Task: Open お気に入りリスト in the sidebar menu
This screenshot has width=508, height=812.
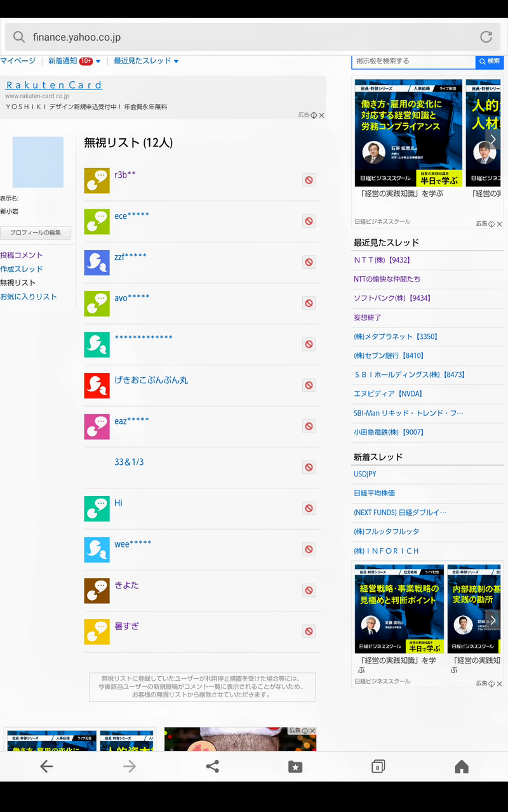Action: click(29, 296)
